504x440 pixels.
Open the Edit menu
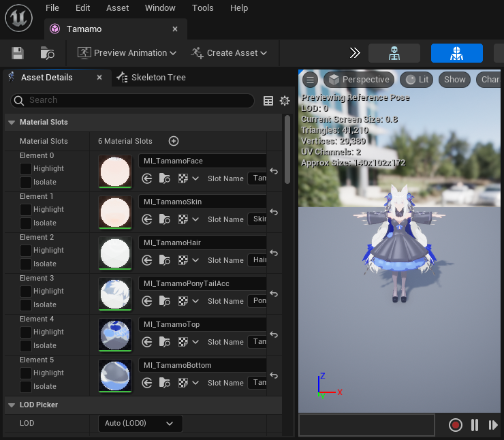(x=82, y=8)
